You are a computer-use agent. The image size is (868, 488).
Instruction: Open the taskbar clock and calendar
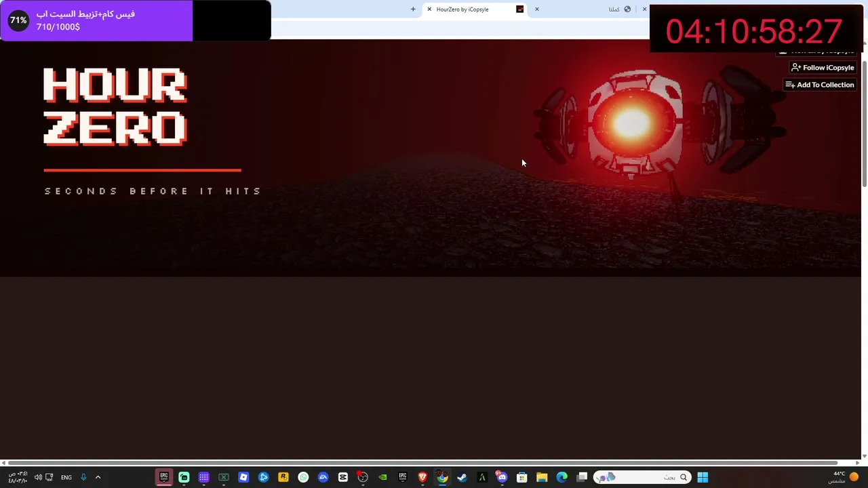18,477
